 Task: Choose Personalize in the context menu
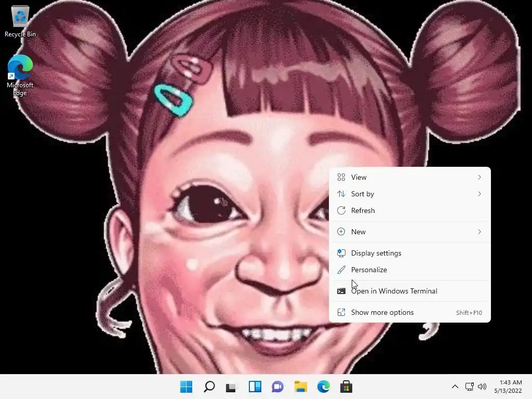coord(409,270)
